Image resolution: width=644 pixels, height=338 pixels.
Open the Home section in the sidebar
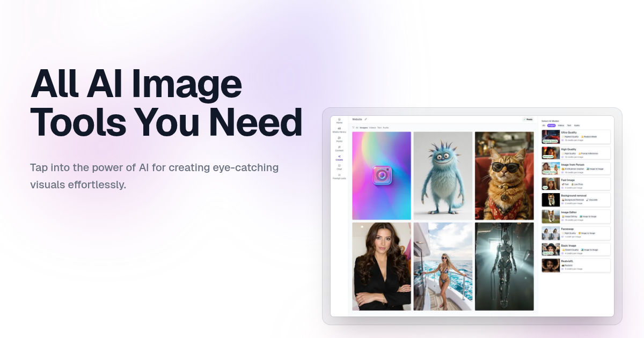tap(340, 121)
